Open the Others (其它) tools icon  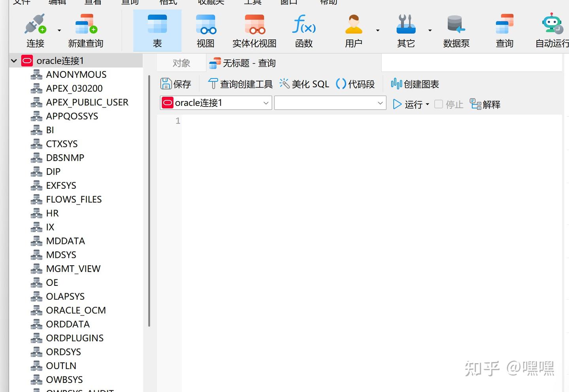pyautogui.click(x=406, y=24)
